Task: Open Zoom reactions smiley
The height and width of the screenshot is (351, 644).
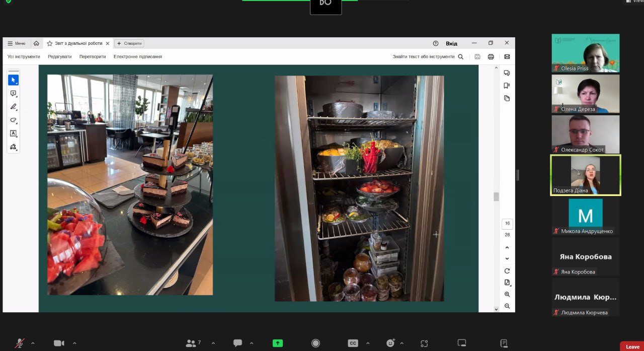Action: [x=390, y=343]
